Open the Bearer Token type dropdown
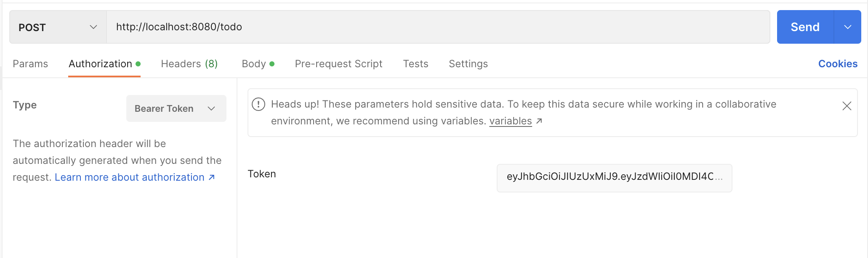This screenshot has width=868, height=258. tap(176, 108)
